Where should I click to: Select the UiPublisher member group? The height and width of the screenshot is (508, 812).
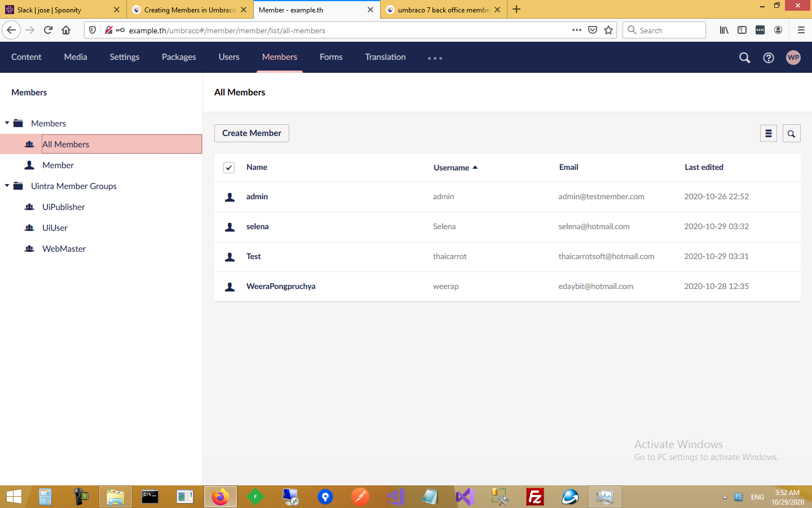point(63,207)
